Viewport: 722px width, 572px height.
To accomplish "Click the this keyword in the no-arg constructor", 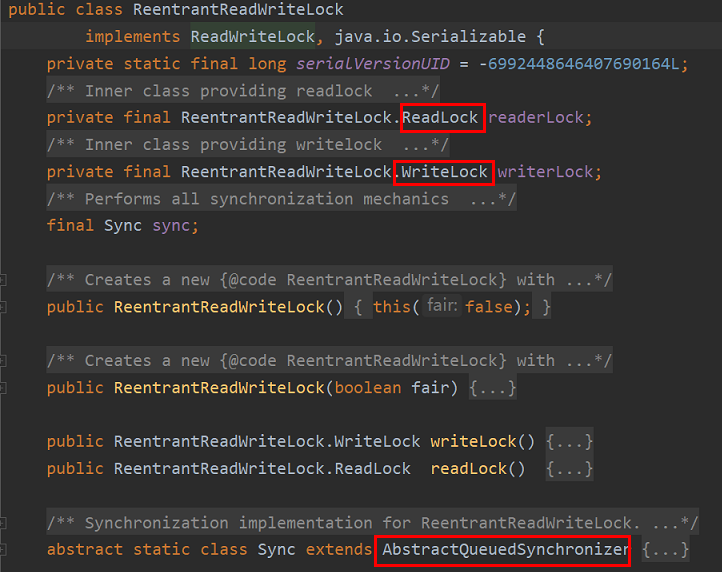I will pos(392,307).
